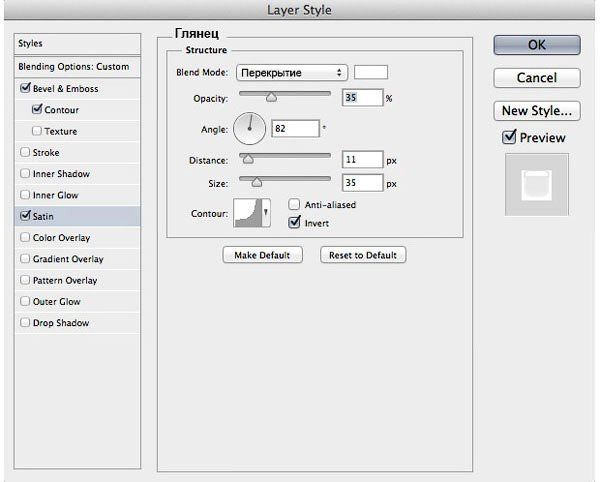
Task: Click the Angle dial control
Action: 249,128
